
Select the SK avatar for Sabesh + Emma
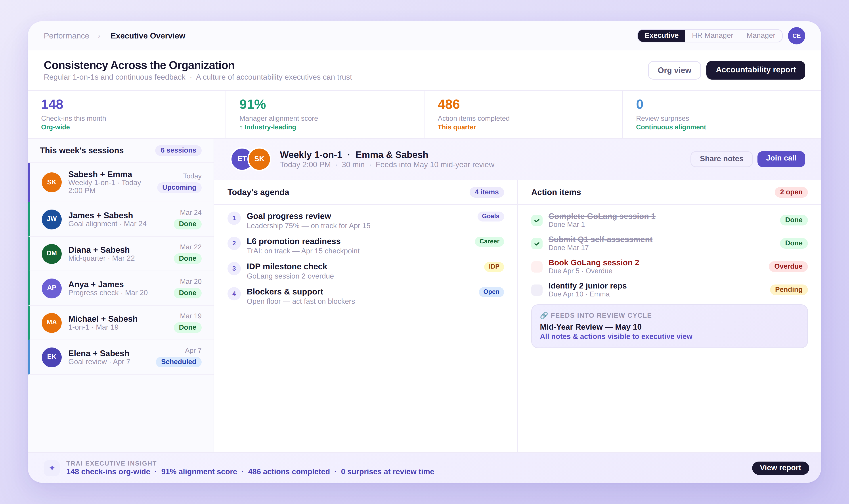point(52,182)
